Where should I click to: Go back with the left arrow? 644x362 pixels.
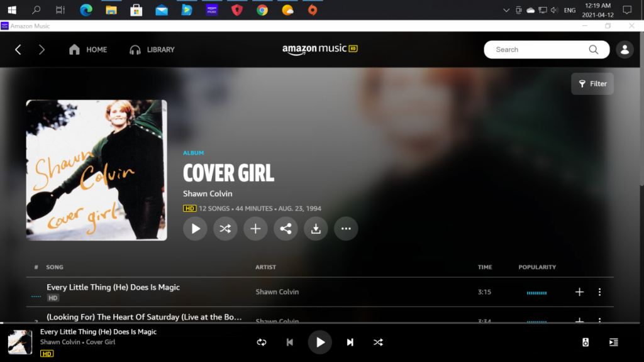tap(18, 50)
